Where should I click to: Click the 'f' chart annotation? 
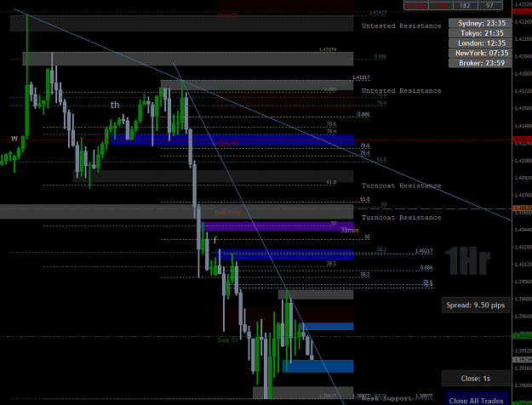[x=215, y=241]
